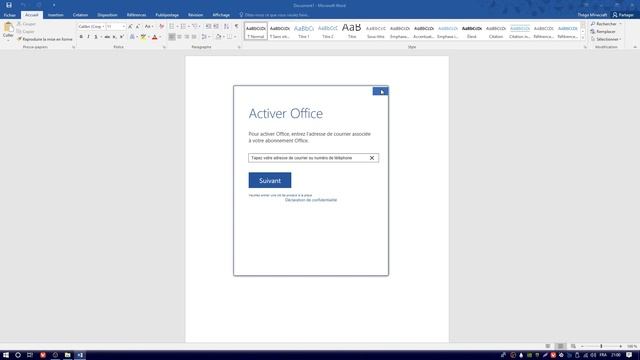Close the Activer Office dialog
Image resolution: width=640 pixels, height=360 pixels.
[380, 91]
